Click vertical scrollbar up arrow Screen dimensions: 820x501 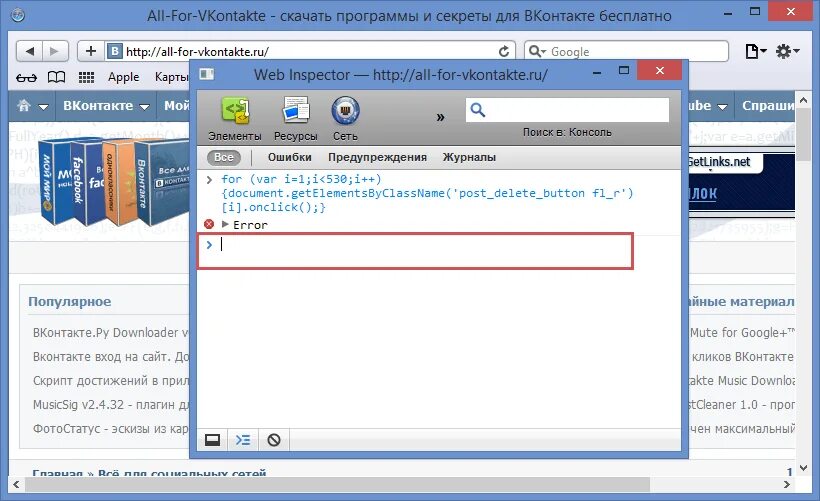point(803,99)
